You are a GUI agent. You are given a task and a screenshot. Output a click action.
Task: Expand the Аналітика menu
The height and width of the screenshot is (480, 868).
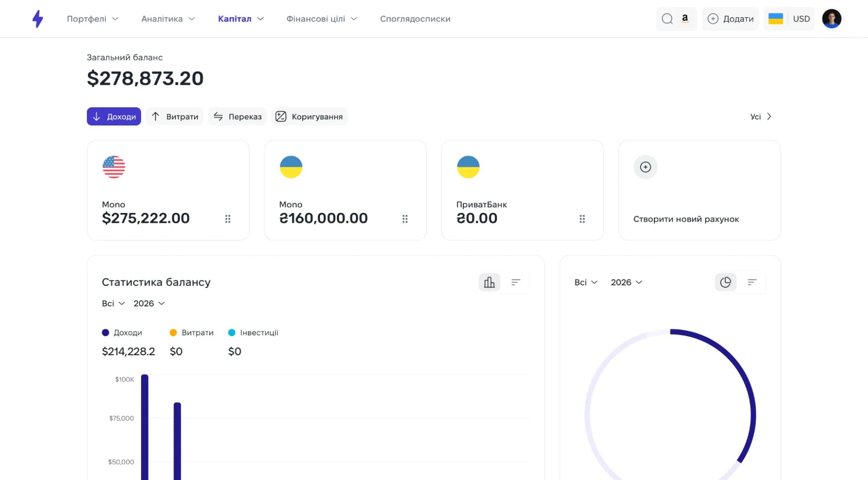coord(168,19)
